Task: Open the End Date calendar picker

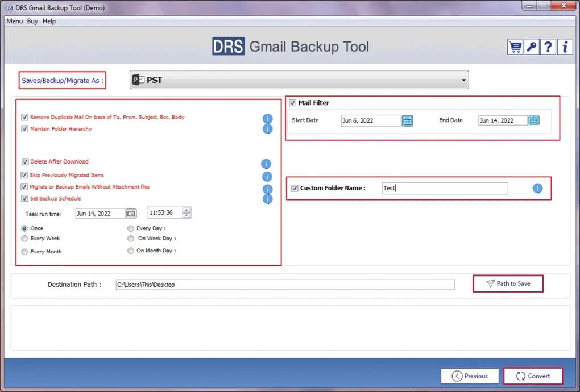Action: [534, 120]
